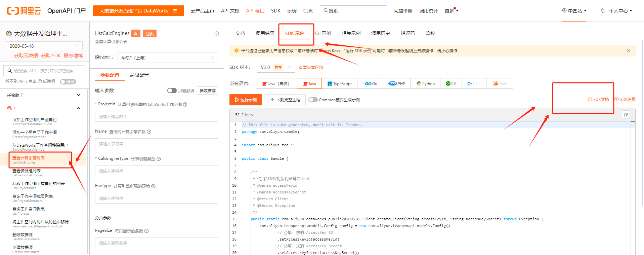644x255 pixels.
Task: Click the API search box in sidebar
Action: 44,71
